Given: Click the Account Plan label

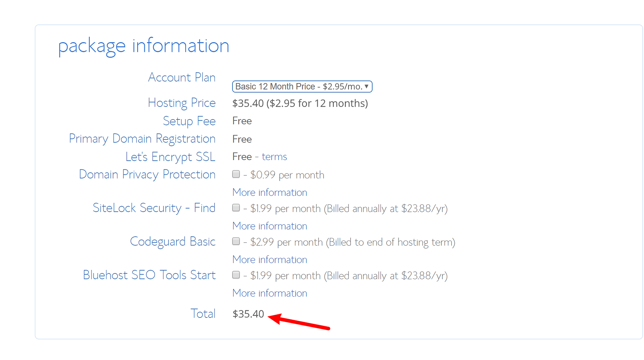Looking at the screenshot, I should pyautogui.click(x=182, y=77).
